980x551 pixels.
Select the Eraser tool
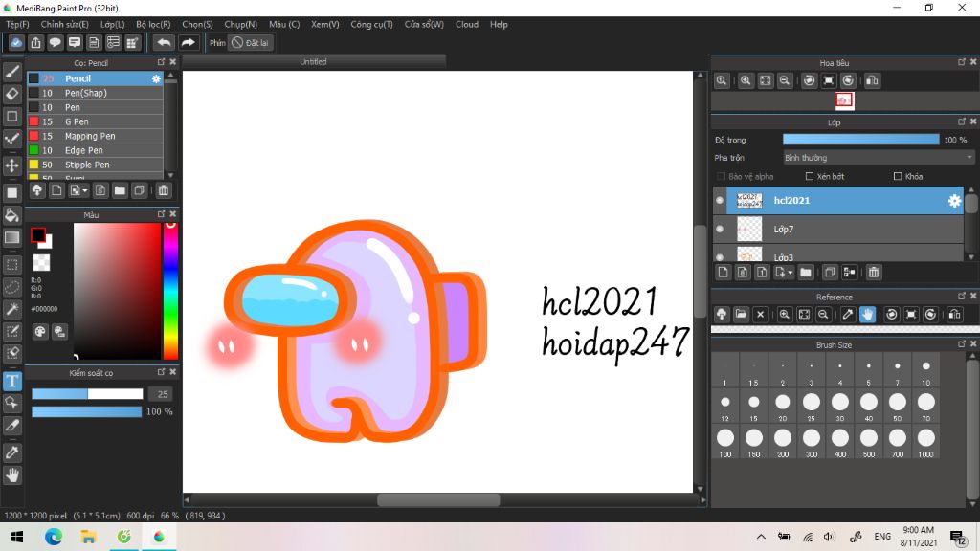pyautogui.click(x=11, y=94)
